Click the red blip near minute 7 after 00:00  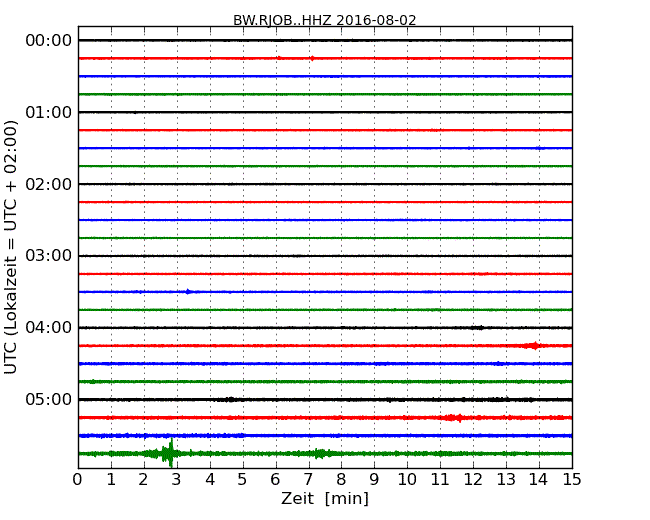click(312, 58)
